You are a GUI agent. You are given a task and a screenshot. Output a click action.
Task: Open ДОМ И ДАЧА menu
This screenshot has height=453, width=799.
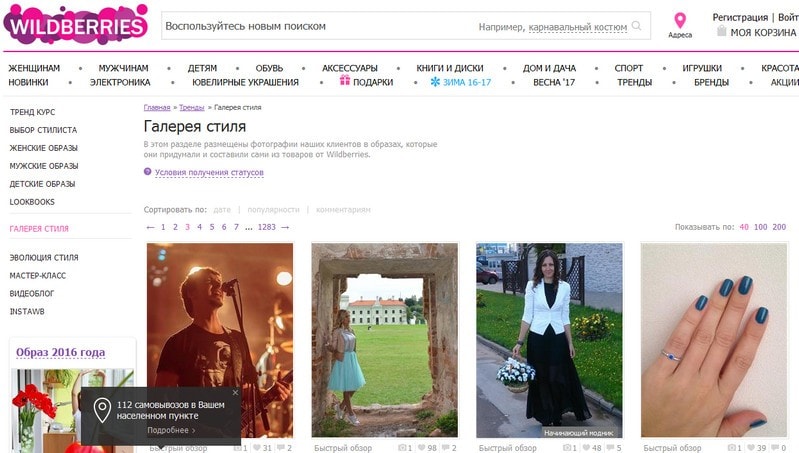[x=549, y=68]
